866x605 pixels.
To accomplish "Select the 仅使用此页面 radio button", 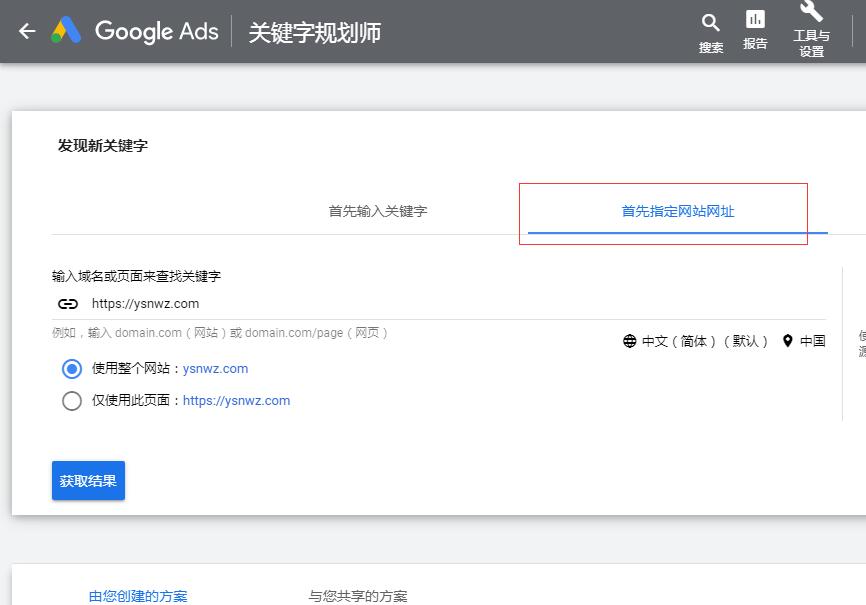I will pyautogui.click(x=71, y=401).
